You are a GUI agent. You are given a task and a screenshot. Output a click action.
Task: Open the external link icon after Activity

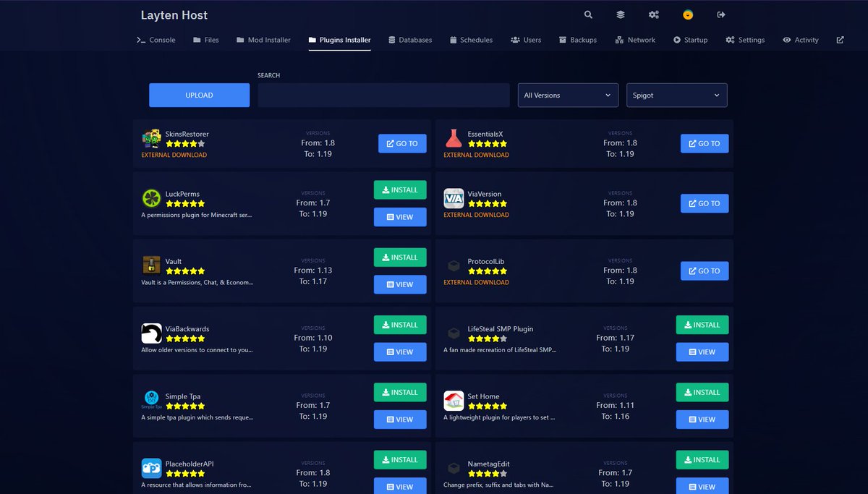[840, 40]
